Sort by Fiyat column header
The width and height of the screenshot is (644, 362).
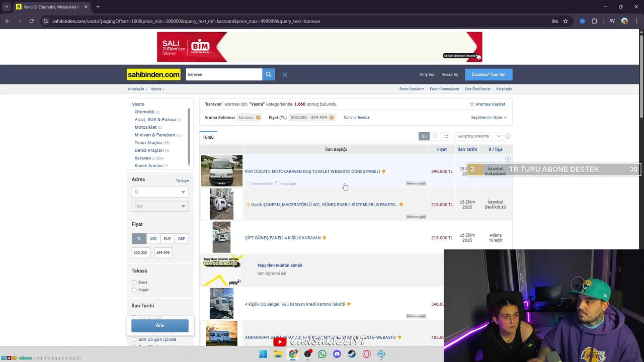click(442, 149)
